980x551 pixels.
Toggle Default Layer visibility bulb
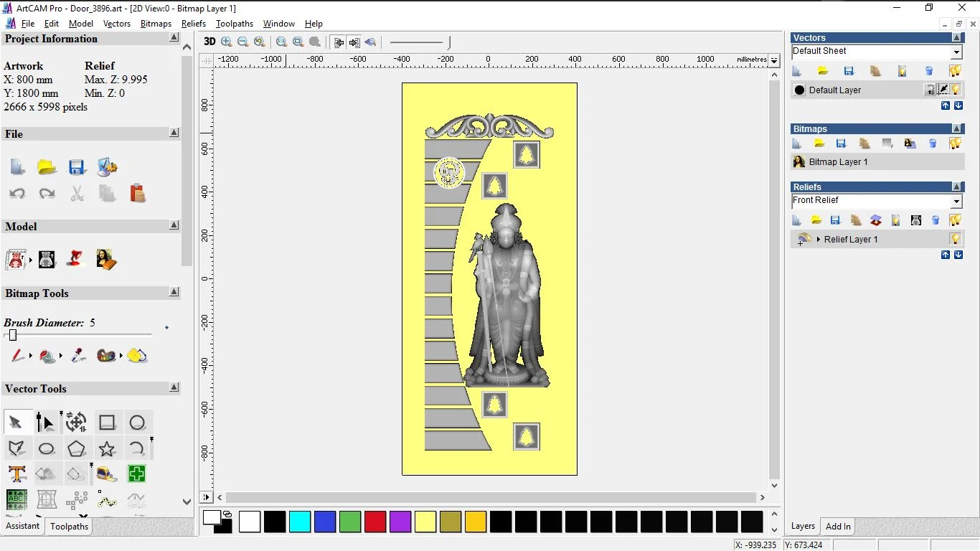coord(956,90)
